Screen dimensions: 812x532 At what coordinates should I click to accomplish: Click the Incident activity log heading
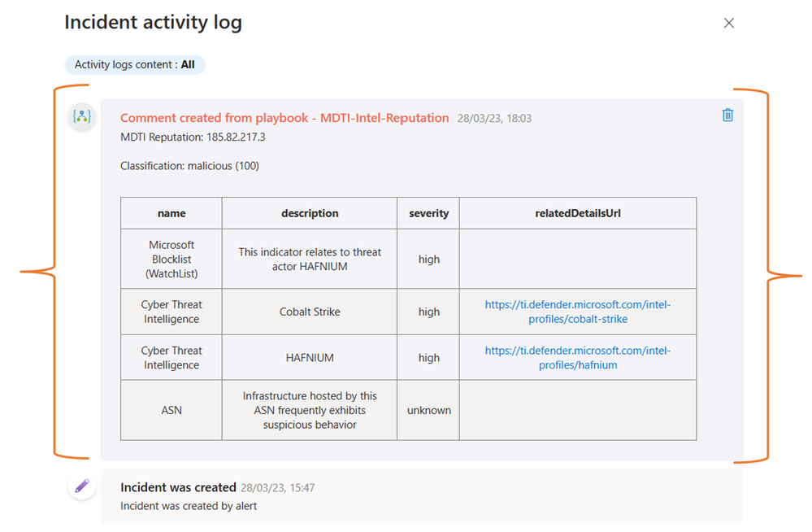point(154,22)
